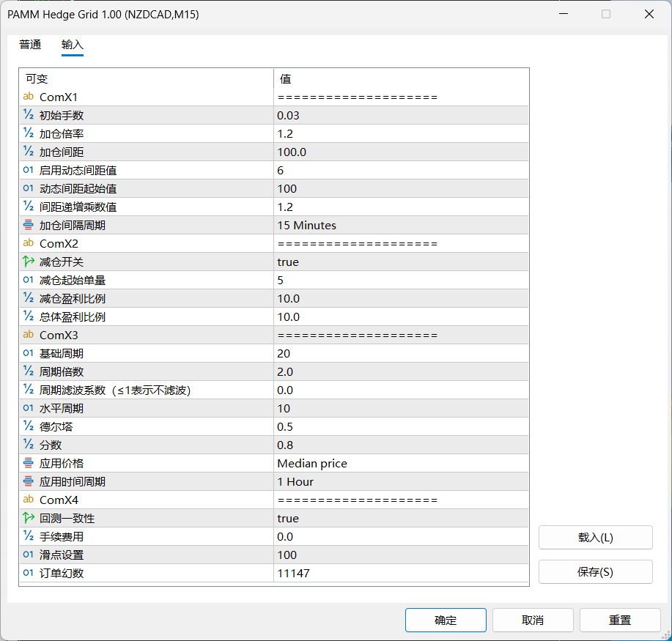The width and height of the screenshot is (672, 641).
Task: Select the 手续费用 row label
Action: pos(62,536)
